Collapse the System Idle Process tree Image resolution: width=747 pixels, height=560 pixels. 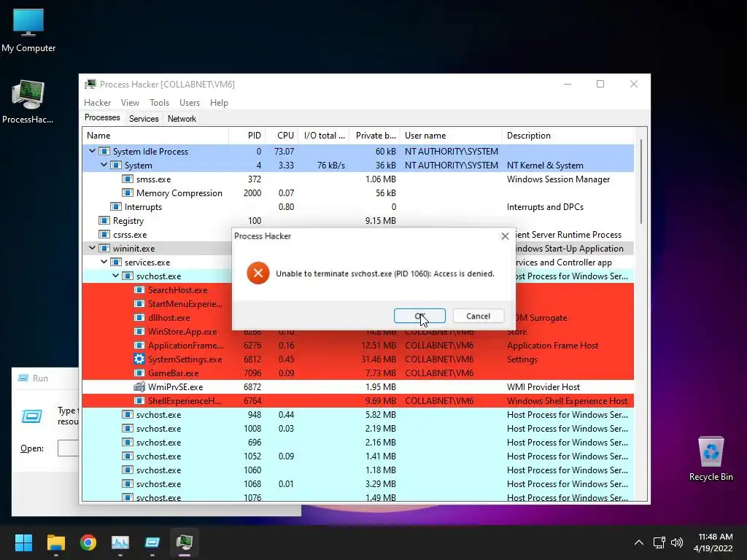[x=92, y=151]
